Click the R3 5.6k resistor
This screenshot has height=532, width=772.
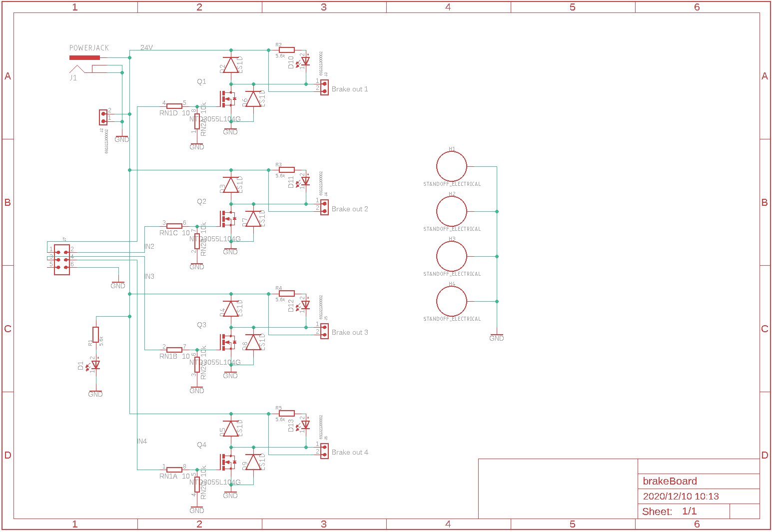tap(287, 170)
